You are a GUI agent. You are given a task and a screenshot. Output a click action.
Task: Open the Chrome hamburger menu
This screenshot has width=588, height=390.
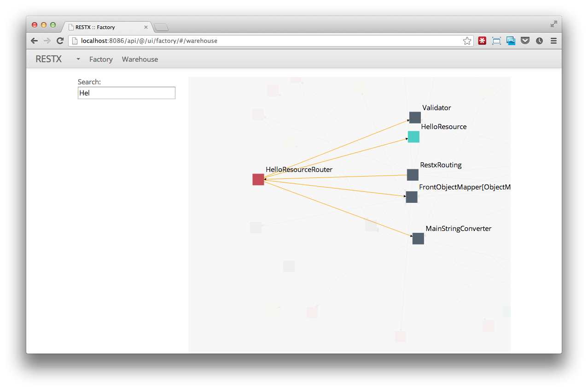point(553,41)
